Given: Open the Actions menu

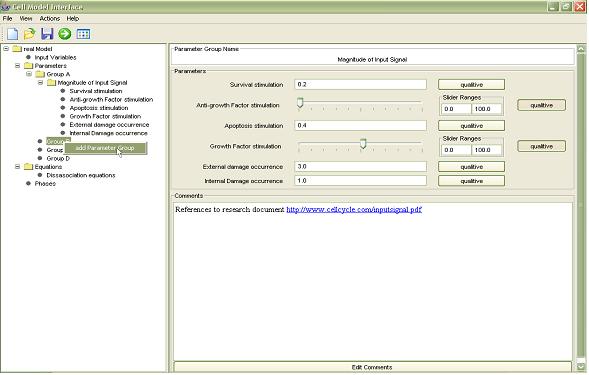Looking at the screenshot, I should [50, 18].
